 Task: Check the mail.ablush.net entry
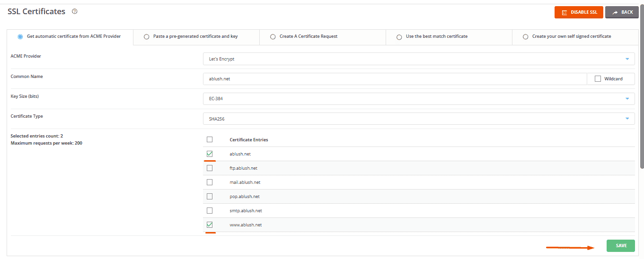pos(210,182)
